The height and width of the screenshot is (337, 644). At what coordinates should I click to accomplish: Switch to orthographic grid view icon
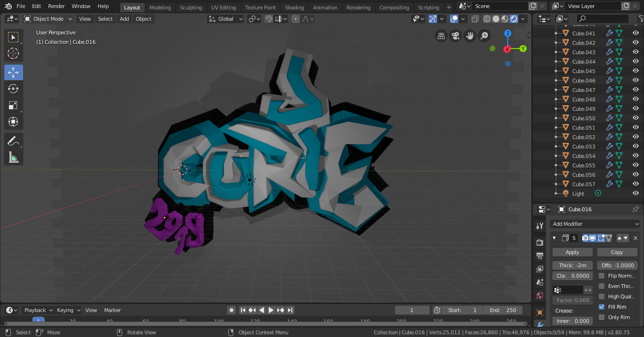pyautogui.click(x=441, y=36)
